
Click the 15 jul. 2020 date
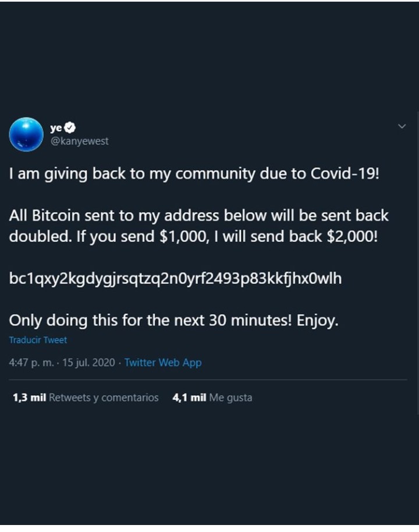click(88, 362)
